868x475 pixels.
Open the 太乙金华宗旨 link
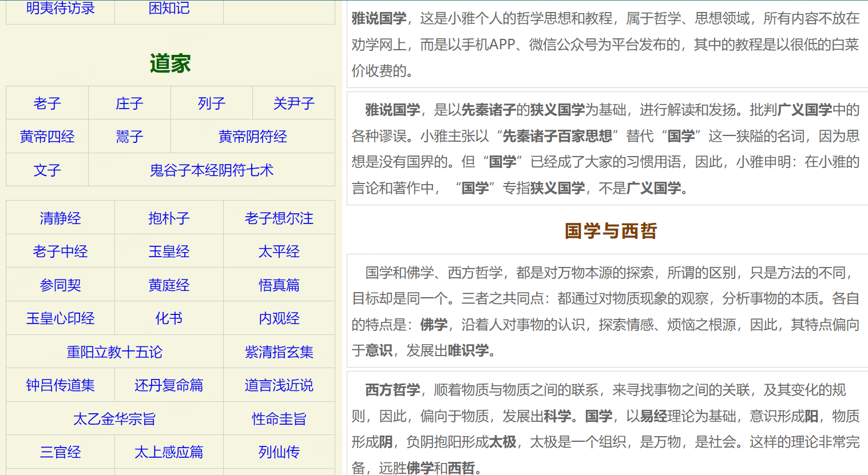[114, 419]
